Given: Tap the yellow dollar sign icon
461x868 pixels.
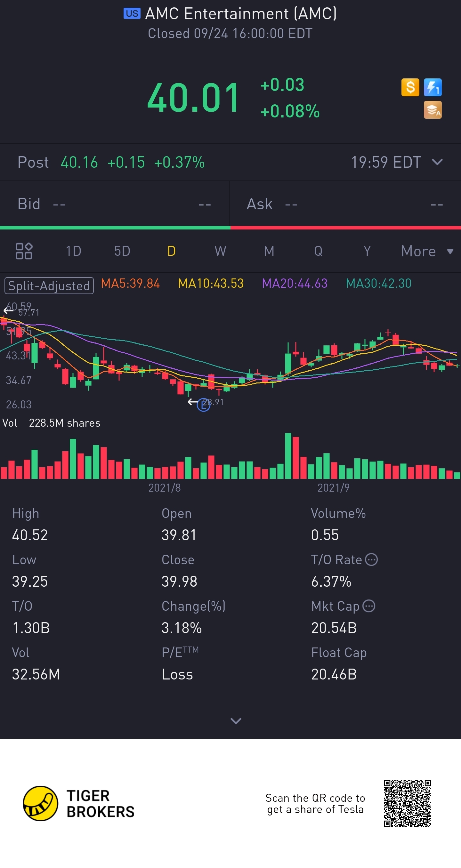Looking at the screenshot, I should pyautogui.click(x=410, y=87).
